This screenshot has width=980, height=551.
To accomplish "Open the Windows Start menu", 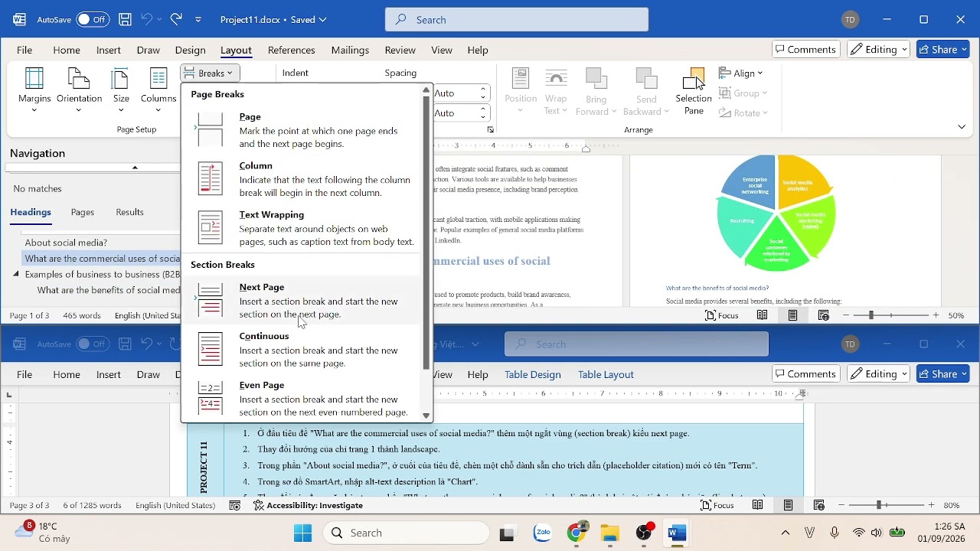I will (x=303, y=533).
